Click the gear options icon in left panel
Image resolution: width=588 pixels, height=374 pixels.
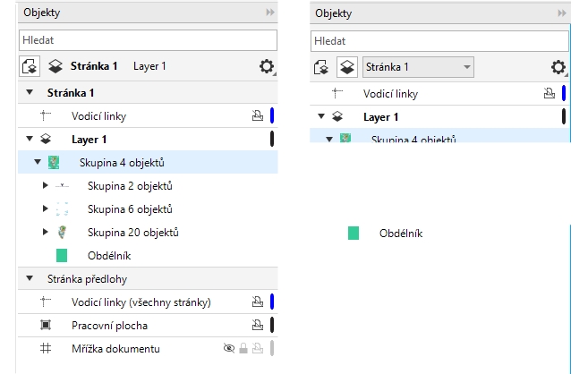point(266,66)
